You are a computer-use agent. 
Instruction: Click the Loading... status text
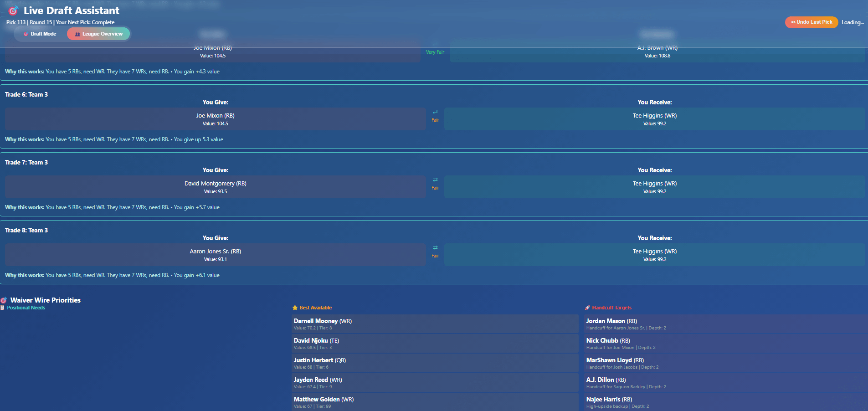[853, 22]
